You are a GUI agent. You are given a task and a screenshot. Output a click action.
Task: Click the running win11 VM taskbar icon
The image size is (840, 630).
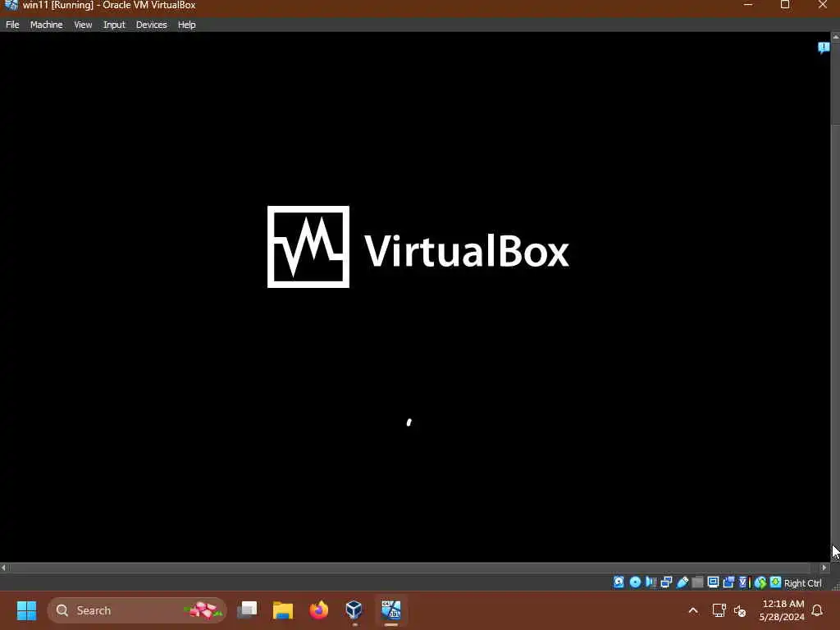[391, 610]
